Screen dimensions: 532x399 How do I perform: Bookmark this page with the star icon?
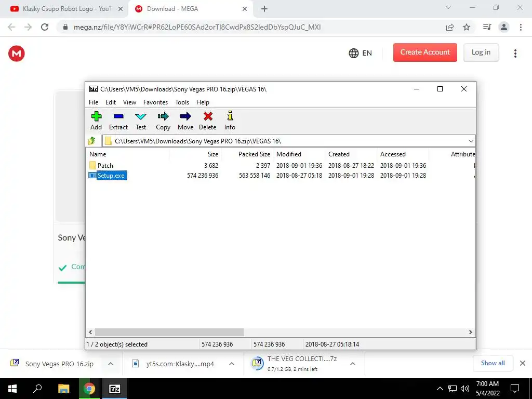467,27
